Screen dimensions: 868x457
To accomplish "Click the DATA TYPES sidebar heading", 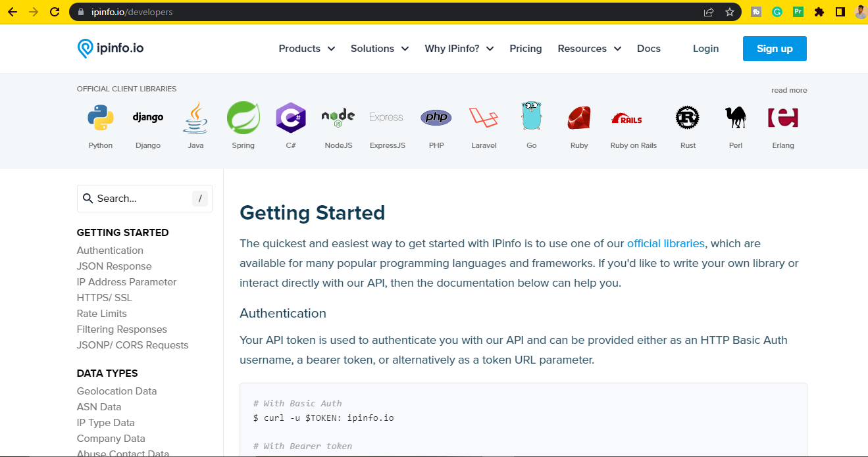I will (107, 373).
